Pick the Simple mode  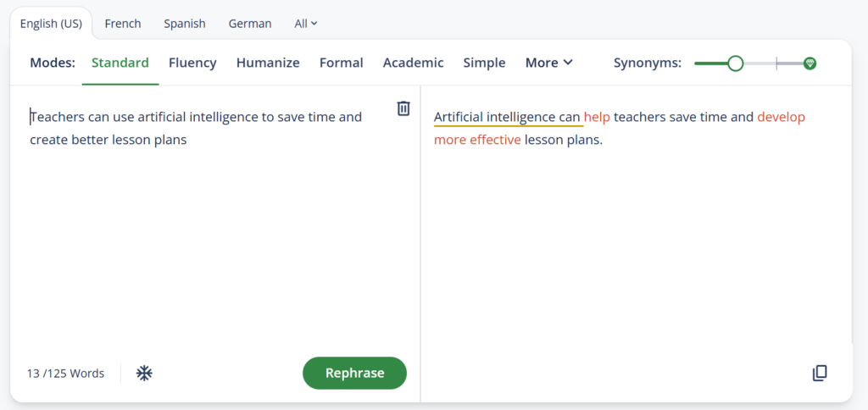click(484, 63)
